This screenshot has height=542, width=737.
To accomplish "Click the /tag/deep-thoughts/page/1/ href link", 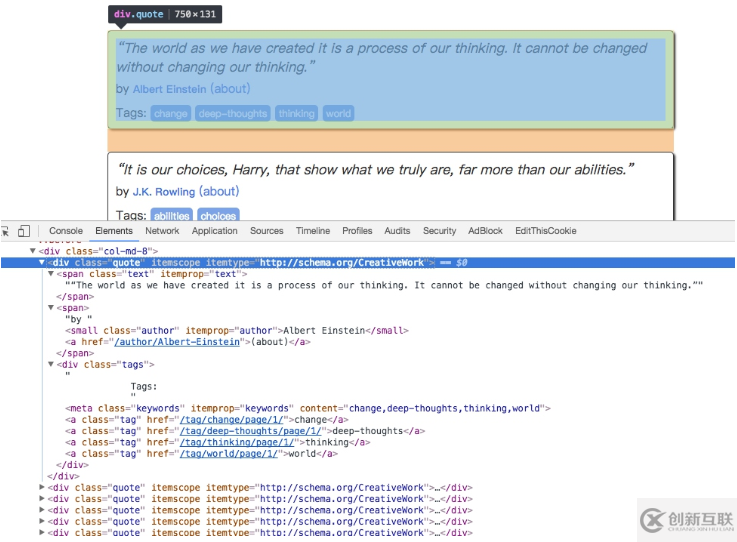I will click(x=251, y=431).
